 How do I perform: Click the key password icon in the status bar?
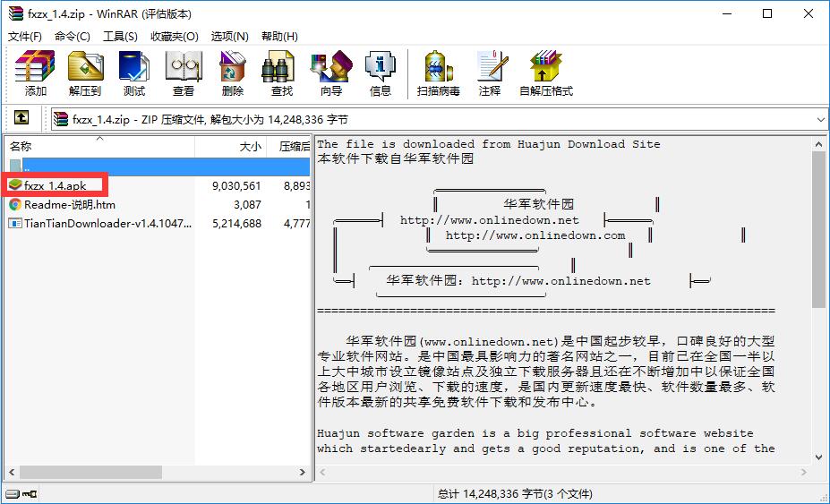(30, 494)
